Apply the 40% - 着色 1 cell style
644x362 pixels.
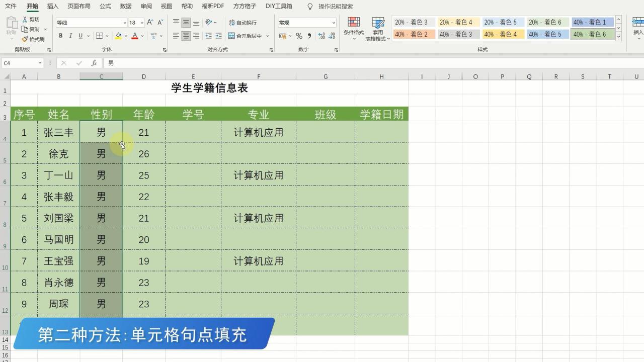tap(592, 22)
